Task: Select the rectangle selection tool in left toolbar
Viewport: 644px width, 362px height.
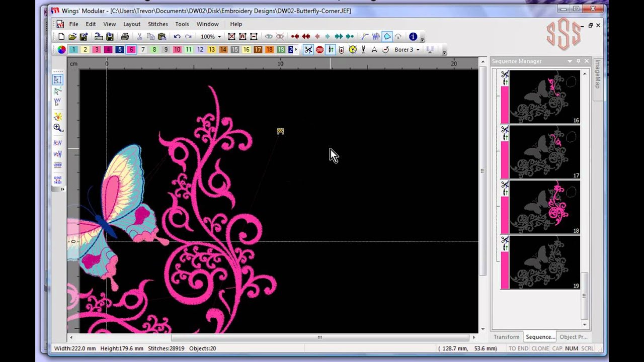Action: [58, 79]
